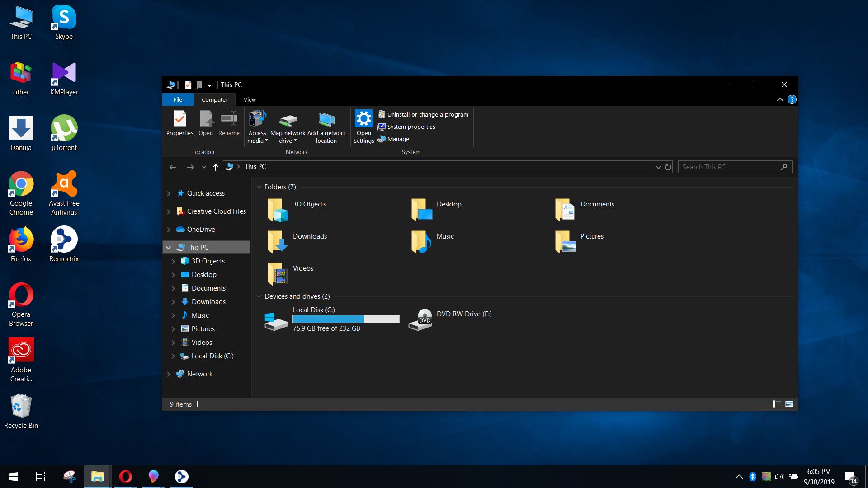868x488 pixels.
Task: Select the KMPlayer desktop icon
Action: coord(64,78)
